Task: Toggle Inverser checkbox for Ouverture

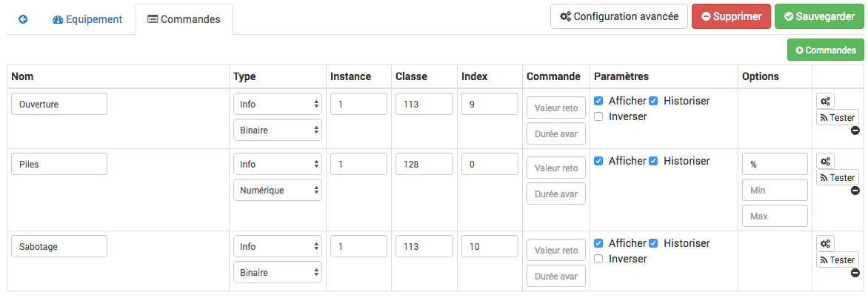Action: (598, 116)
